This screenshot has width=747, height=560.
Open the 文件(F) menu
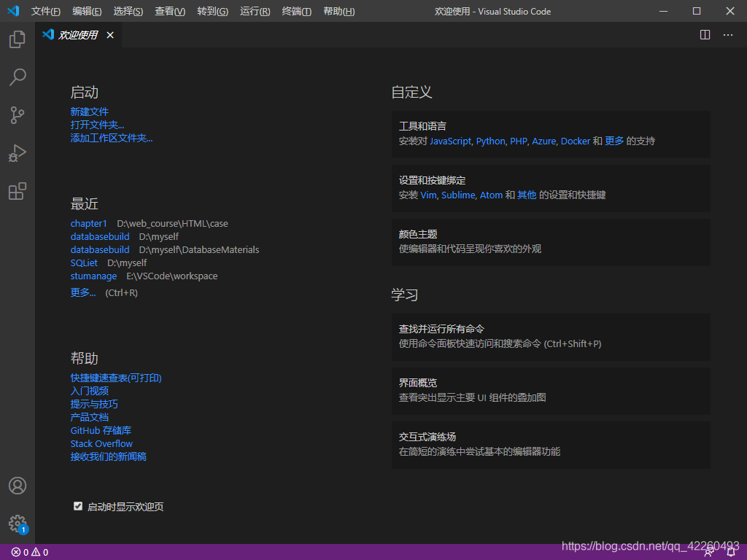(46, 11)
